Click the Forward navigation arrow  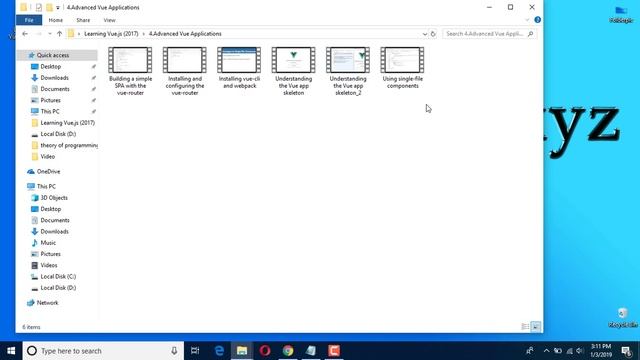39,34
